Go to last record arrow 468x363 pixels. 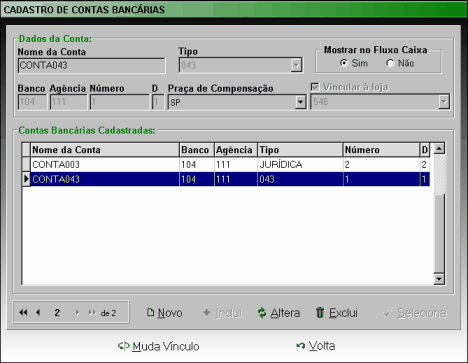92,313
